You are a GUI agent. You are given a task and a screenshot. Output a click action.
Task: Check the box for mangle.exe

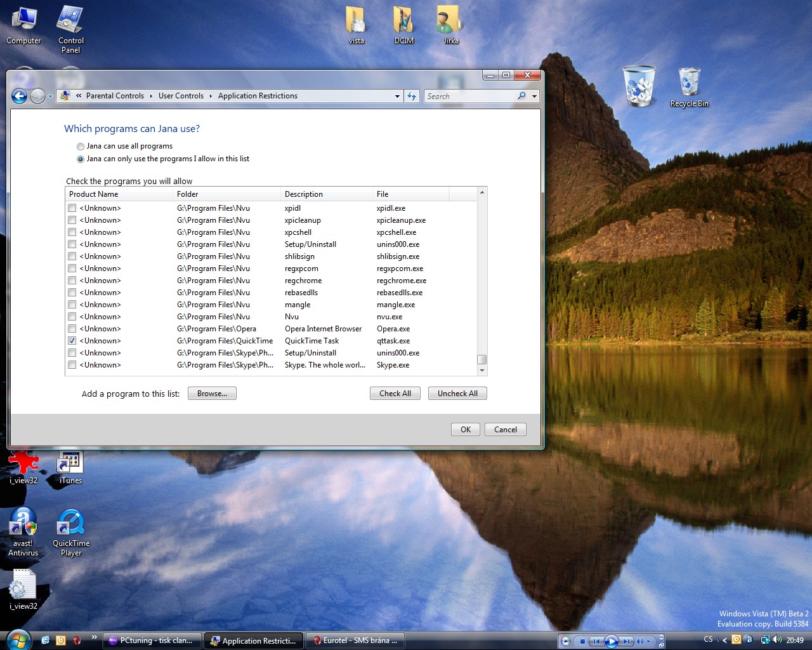coord(72,305)
